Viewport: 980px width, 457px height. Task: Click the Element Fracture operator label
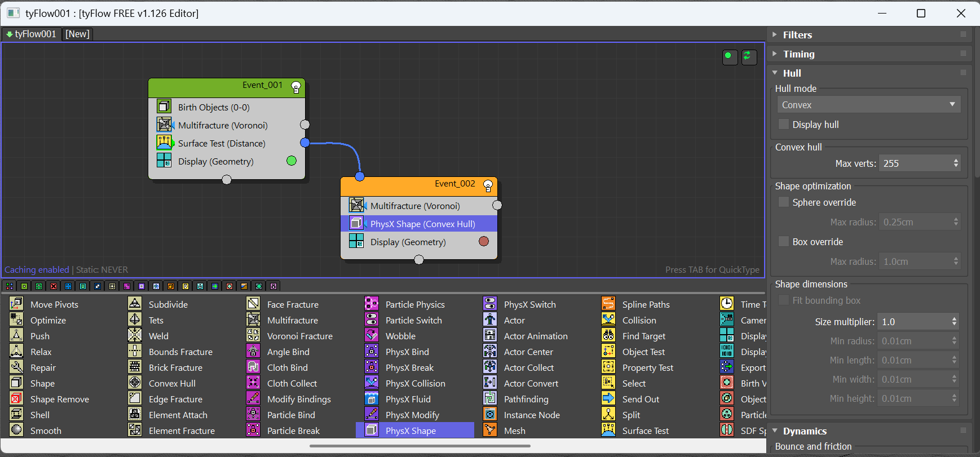182,431
